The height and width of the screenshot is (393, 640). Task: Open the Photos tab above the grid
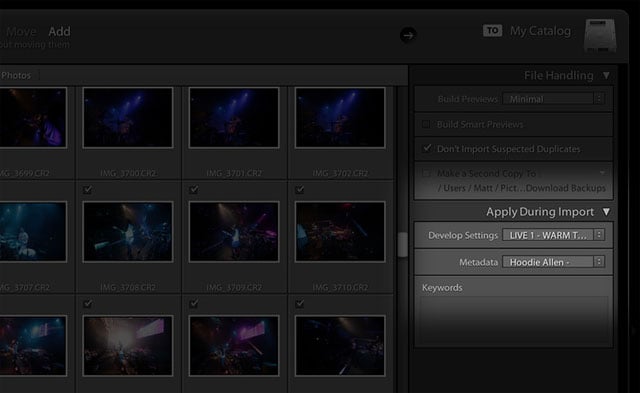click(x=16, y=75)
